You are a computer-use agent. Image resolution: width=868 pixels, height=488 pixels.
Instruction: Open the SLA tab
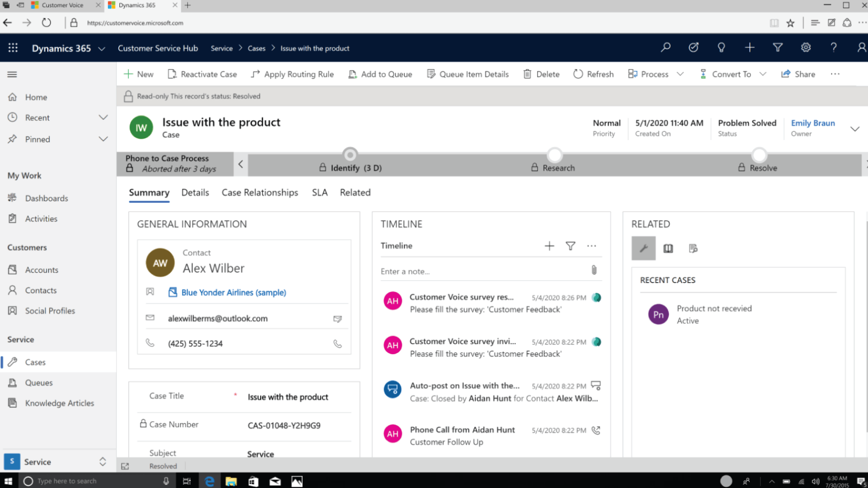click(320, 192)
